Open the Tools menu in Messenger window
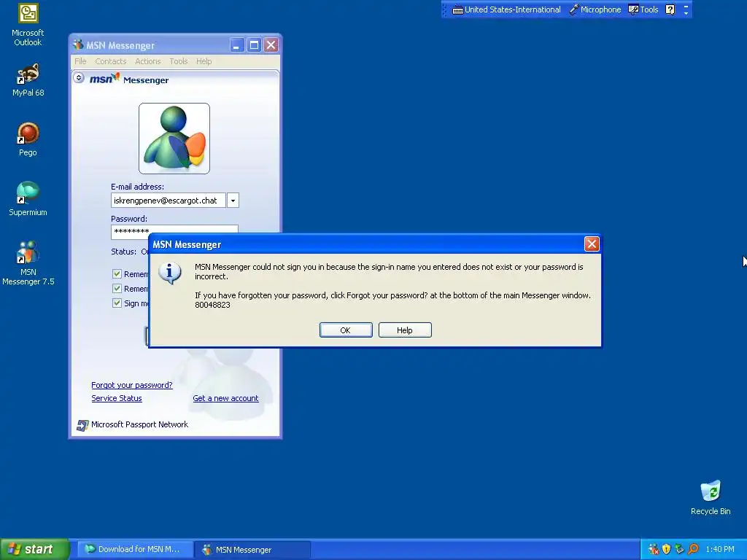Viewport: 747px width, 560px height. [179, 61]
